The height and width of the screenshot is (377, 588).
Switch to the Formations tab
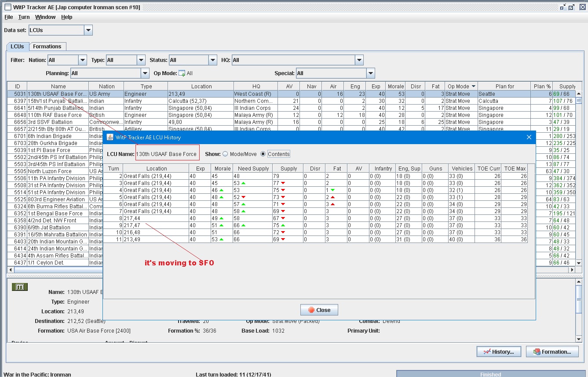(x=47, y=47)
